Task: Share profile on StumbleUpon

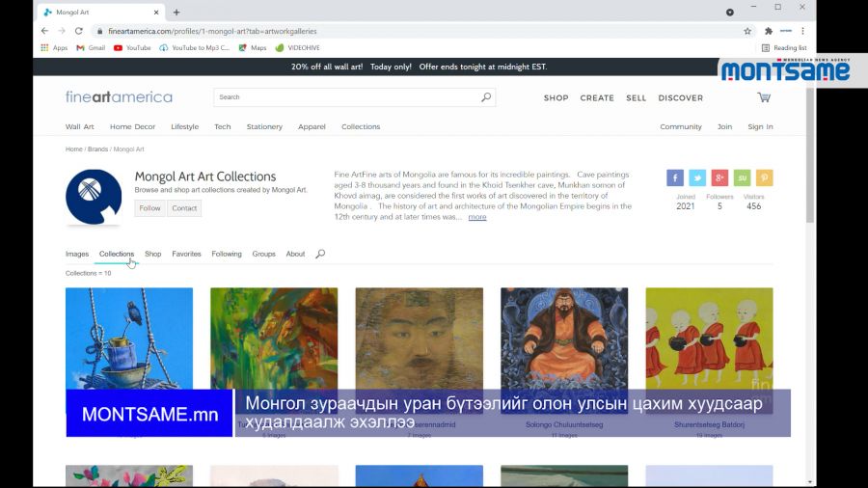Action: pos(742,177)
